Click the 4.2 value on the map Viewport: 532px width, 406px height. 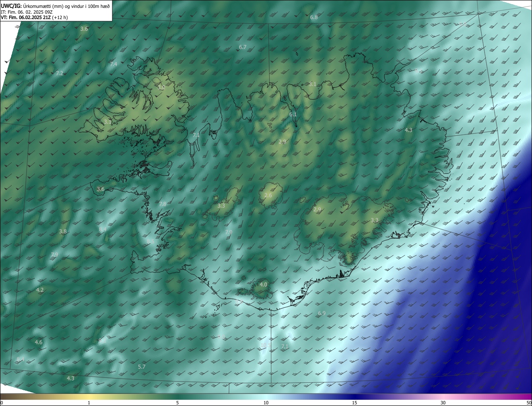pyautogui.click(x=40, y=290)
